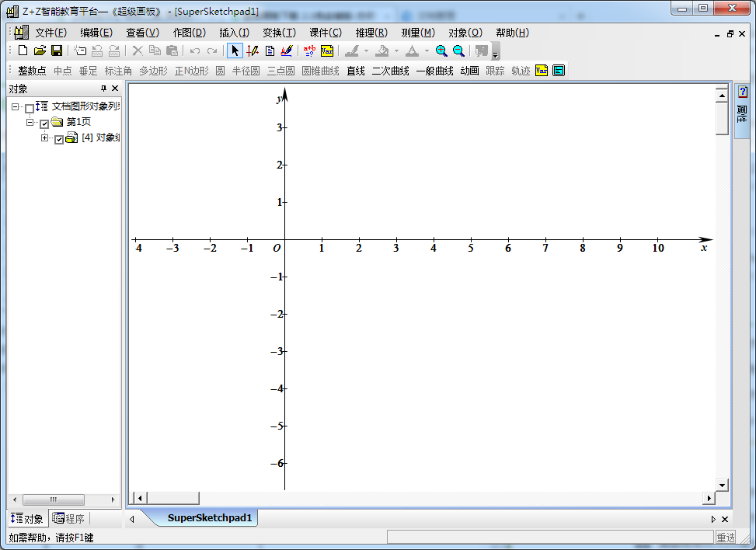The height and width of the screenshot is (550, 756).
Task: Click the pen line color icon
Action: (x=352, y=50)
